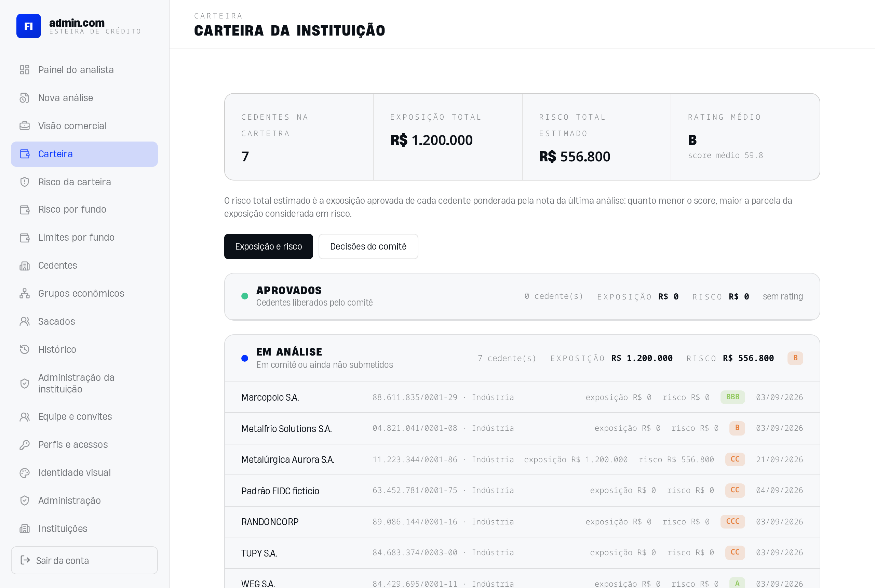Open Risco da carteira shield icon

[25, 182]
